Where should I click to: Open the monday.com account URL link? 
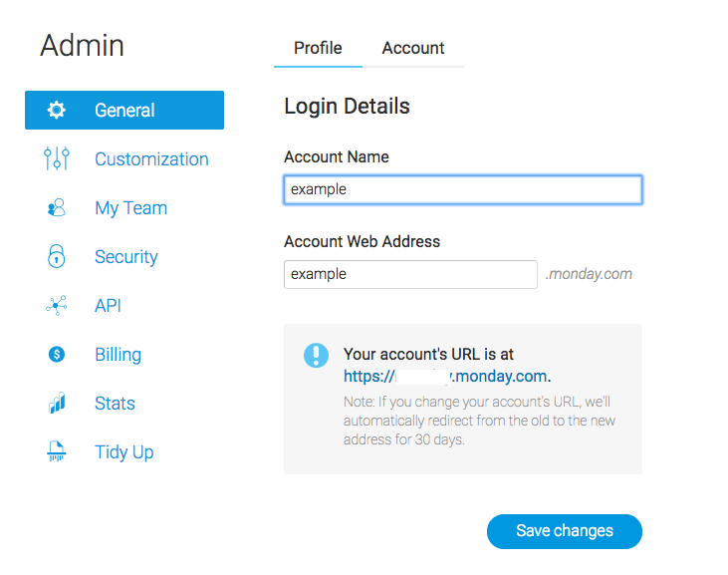[445, 376]
